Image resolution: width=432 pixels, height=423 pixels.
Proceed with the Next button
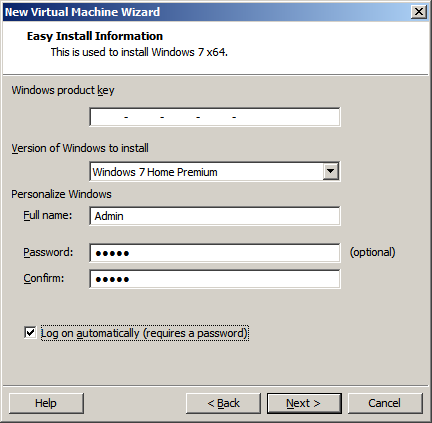[x=304, y=403]
